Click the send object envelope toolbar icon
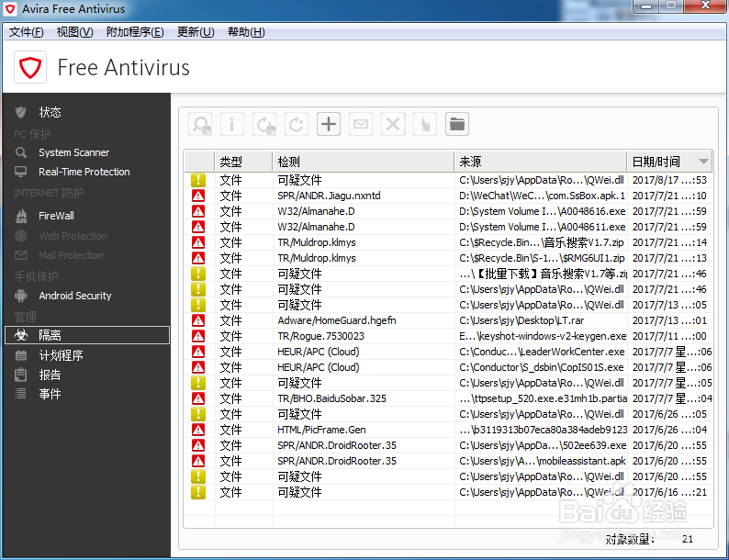Image resolution: width=729 pixels, height=560 pixels. pyautogui.click(x=361, y=124)
